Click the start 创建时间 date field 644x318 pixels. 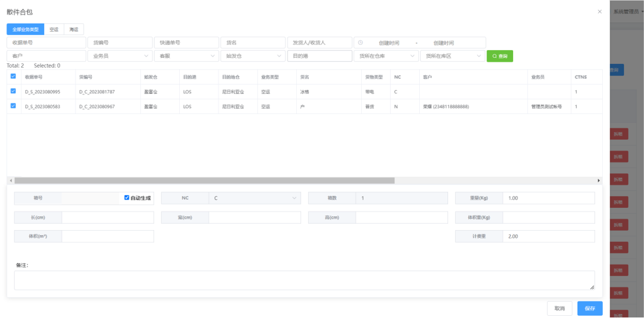389,43
